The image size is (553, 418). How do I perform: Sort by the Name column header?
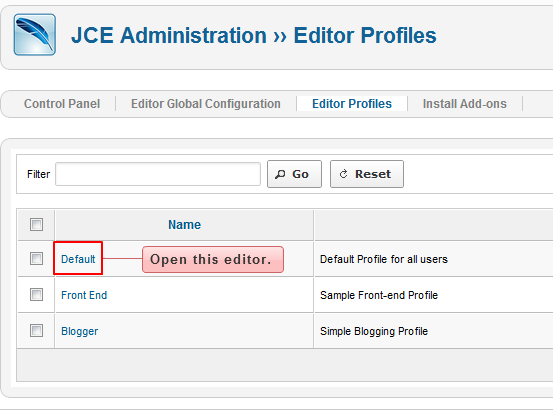(184, 225)
